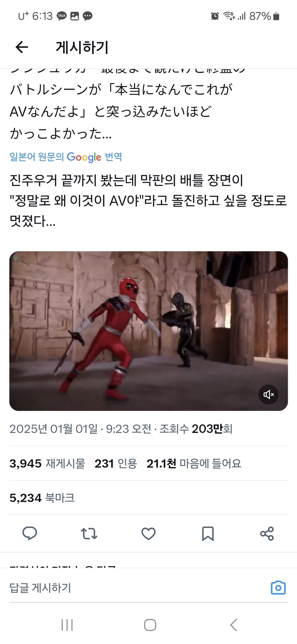Open the 21.1천 likes list
Viewport: 297px width, 644px height.
click(194, 463)
